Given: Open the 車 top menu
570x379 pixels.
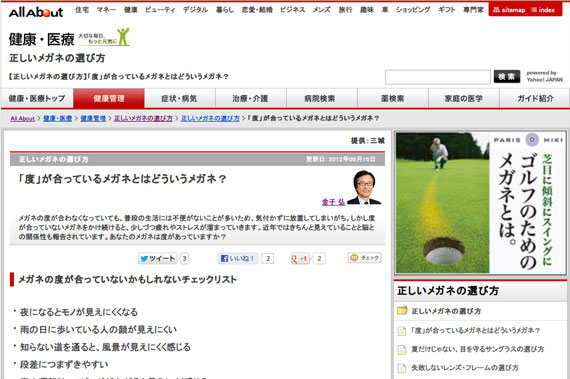Looking at the screenshot, I should [385, 10].
